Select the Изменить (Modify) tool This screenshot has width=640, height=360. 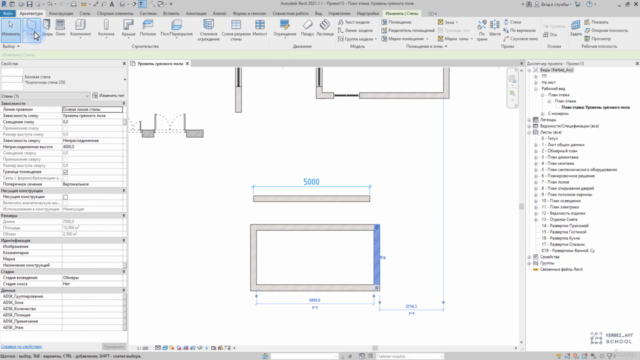tap(11, 30)
